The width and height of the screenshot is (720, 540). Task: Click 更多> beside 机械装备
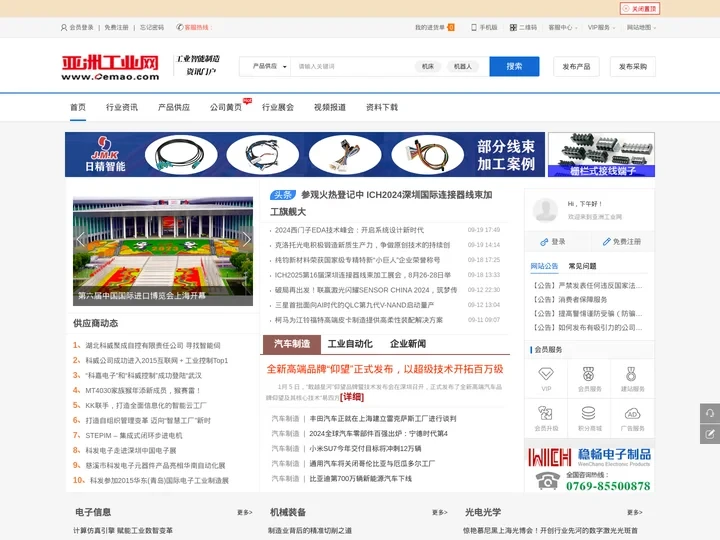[439, 512]
